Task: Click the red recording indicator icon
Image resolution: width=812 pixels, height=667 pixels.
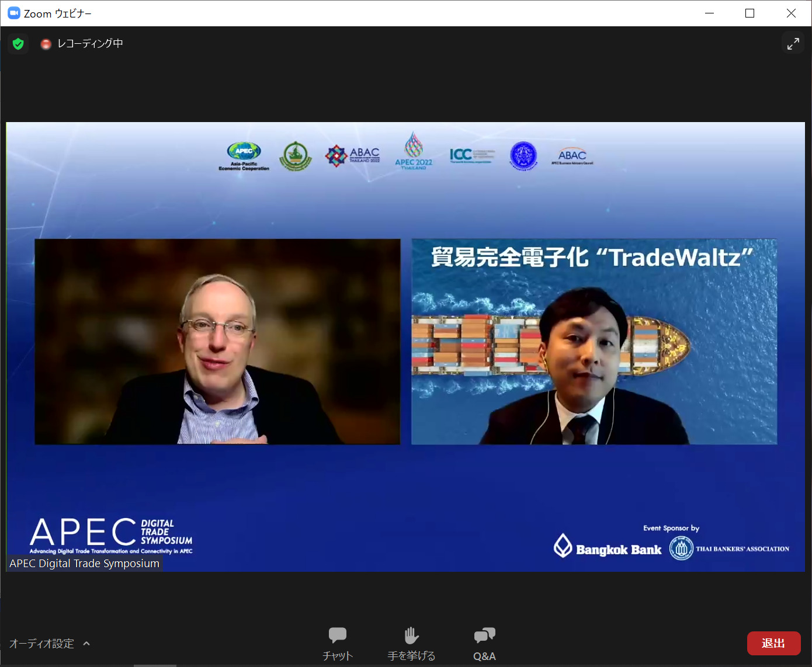Action: (46, 44)
